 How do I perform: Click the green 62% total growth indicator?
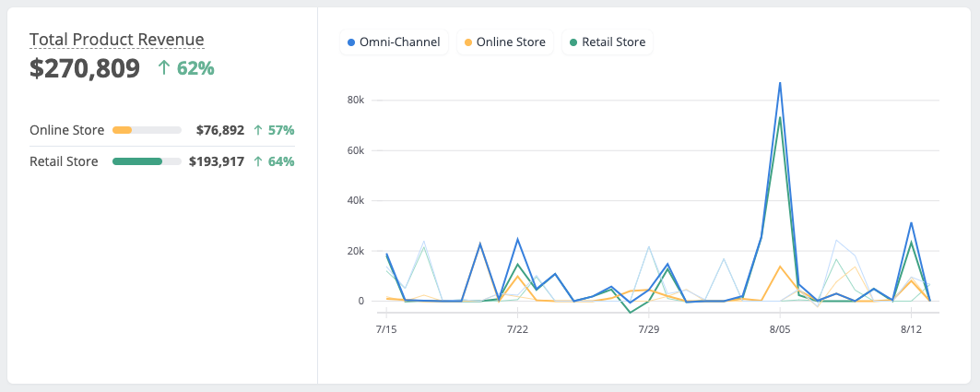(x=186, y=69)
